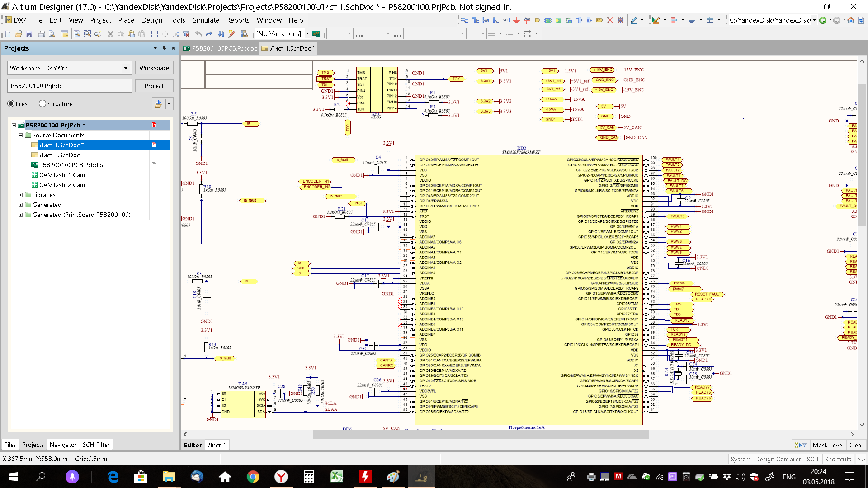Click the Cut scissors icon

click(110, 34)
